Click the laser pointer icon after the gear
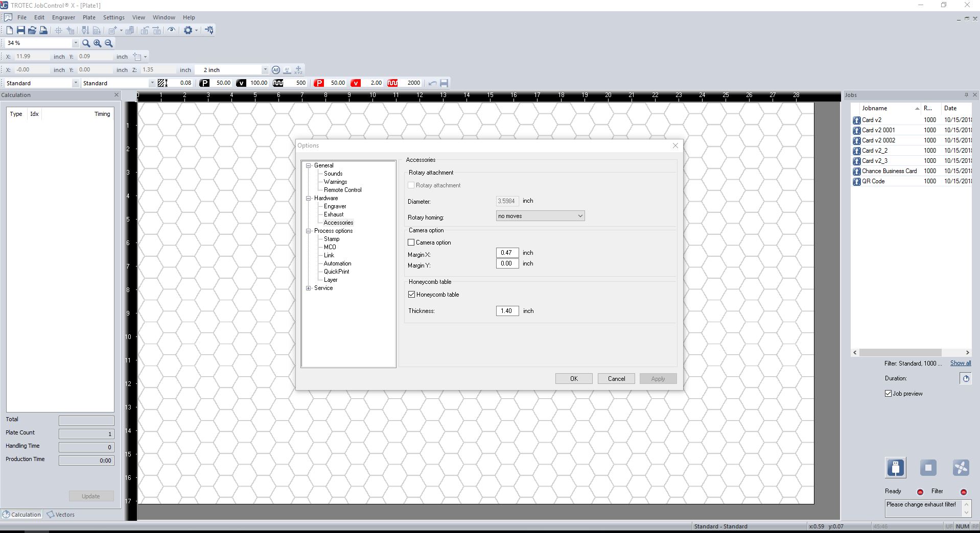980x533 pixels. (209, 30)
